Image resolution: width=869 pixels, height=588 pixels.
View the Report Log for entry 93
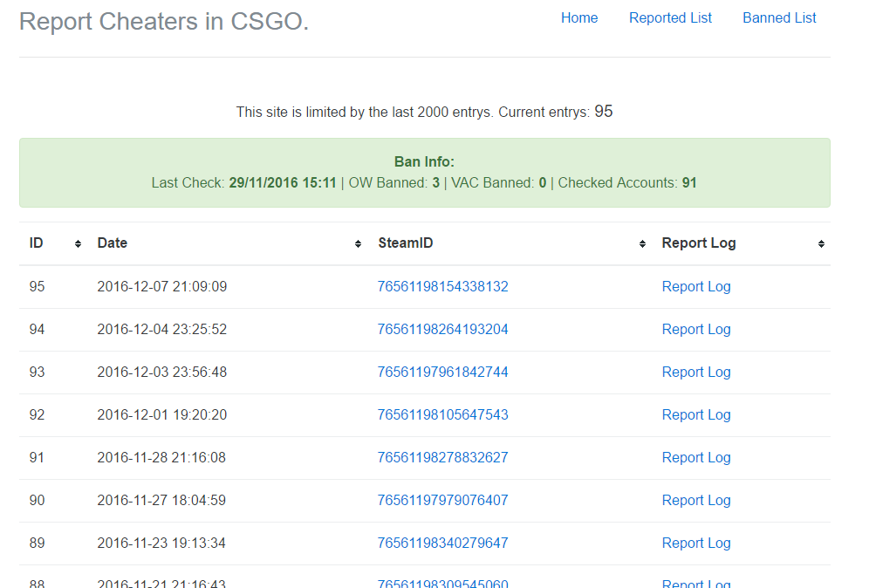coord(696,372)
